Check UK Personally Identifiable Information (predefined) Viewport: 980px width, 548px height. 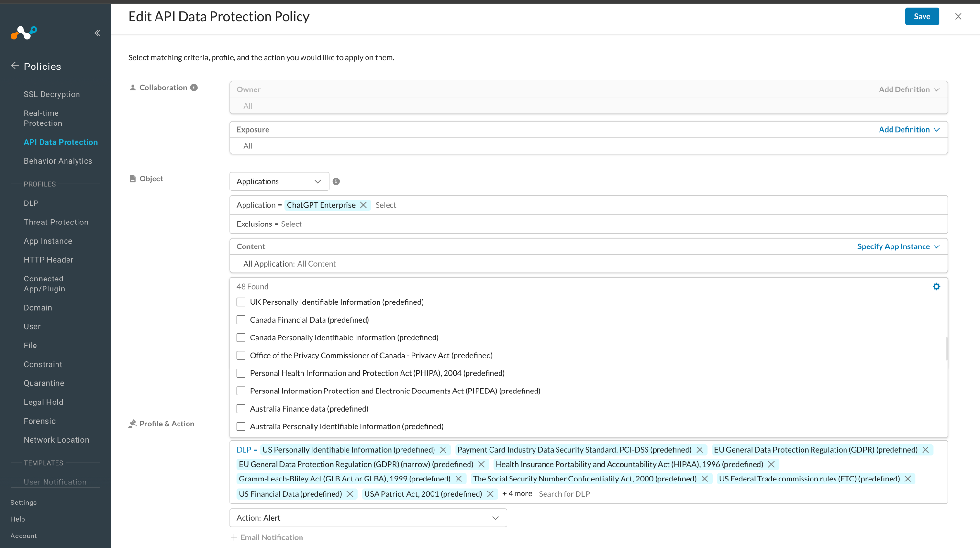pyautogui.click(x=241, y=302)
